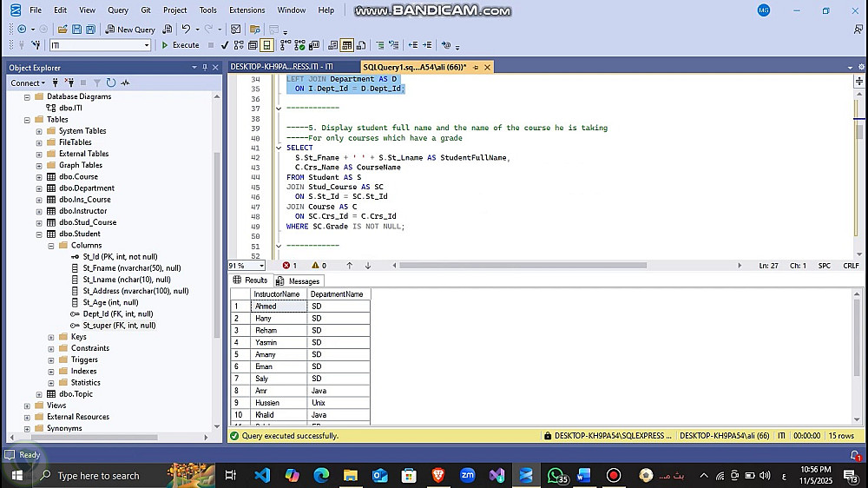Collapse the dbo.Student table node
The height and width of the screenshot is (488, 868).
39,234
